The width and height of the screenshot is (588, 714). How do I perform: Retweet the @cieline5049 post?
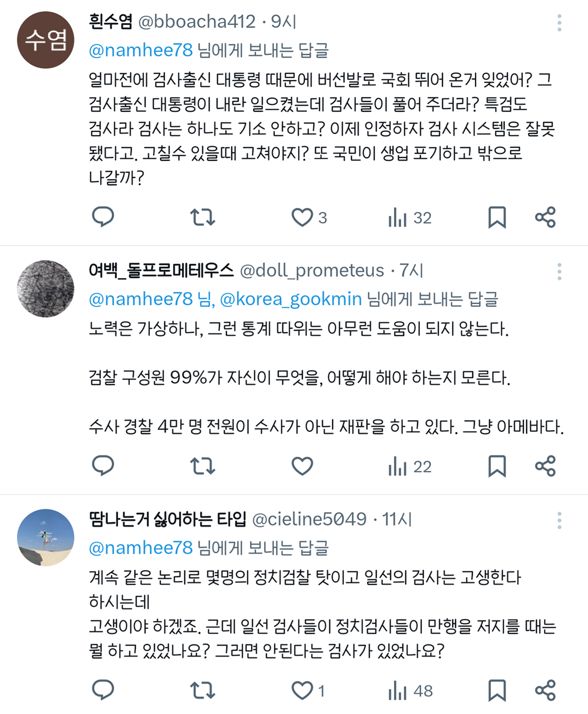point(202,690)
